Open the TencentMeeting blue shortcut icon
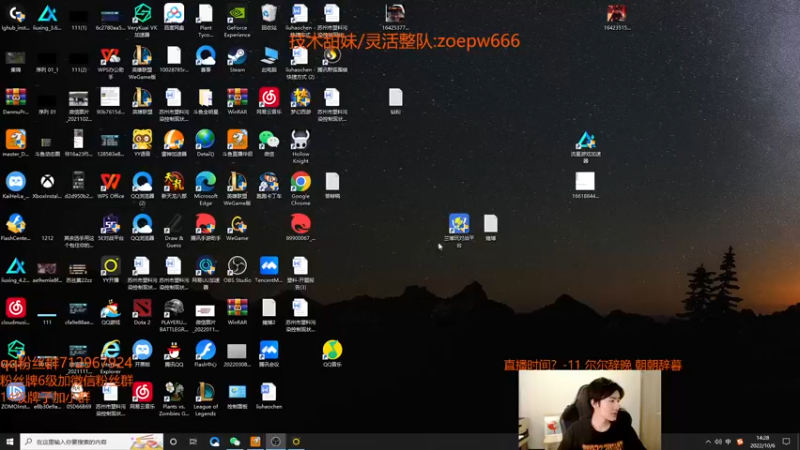 pyautogui.click(x=269, y=269)
